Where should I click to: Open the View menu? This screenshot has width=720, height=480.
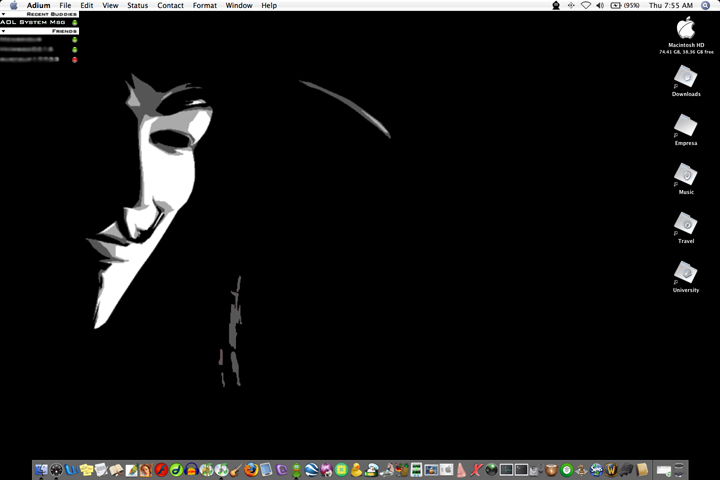110,6
